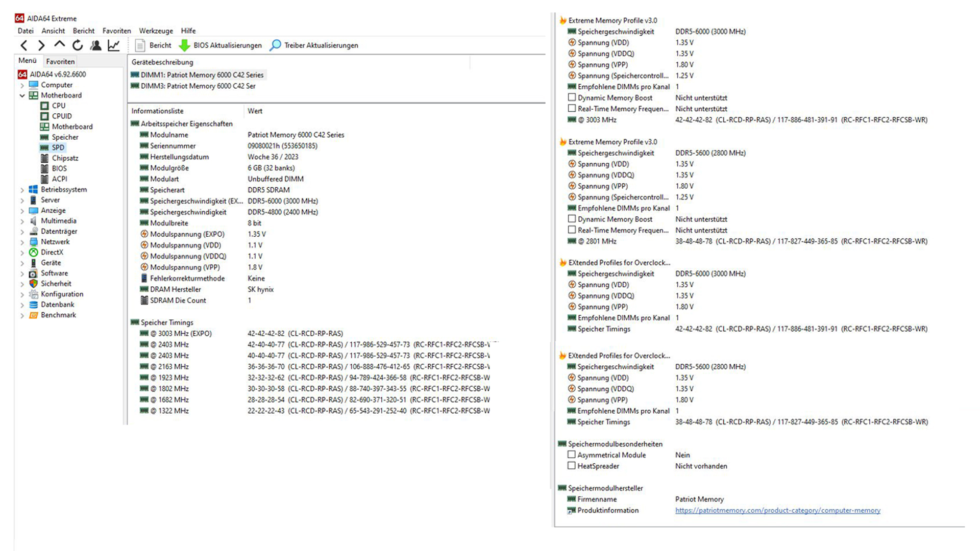Select DIMM3 Patriot Memory device entry

click(198, 86)
